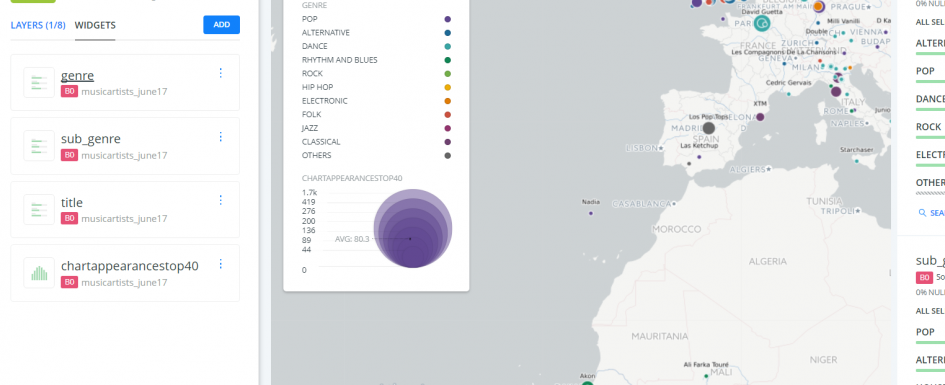
Task: Click the Nadia marker near Casablanca
Action: click(591, 213)
